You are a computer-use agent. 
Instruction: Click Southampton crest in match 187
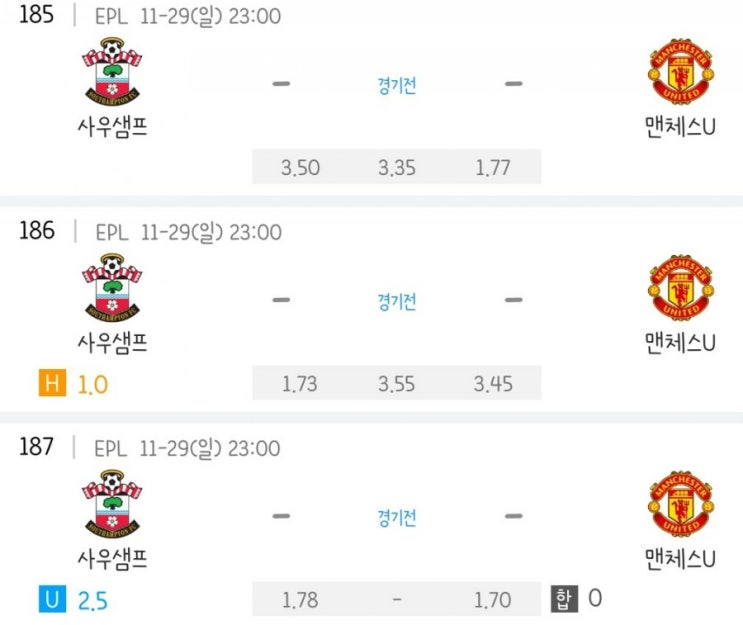pyautogui.click(x=113, y=506)
